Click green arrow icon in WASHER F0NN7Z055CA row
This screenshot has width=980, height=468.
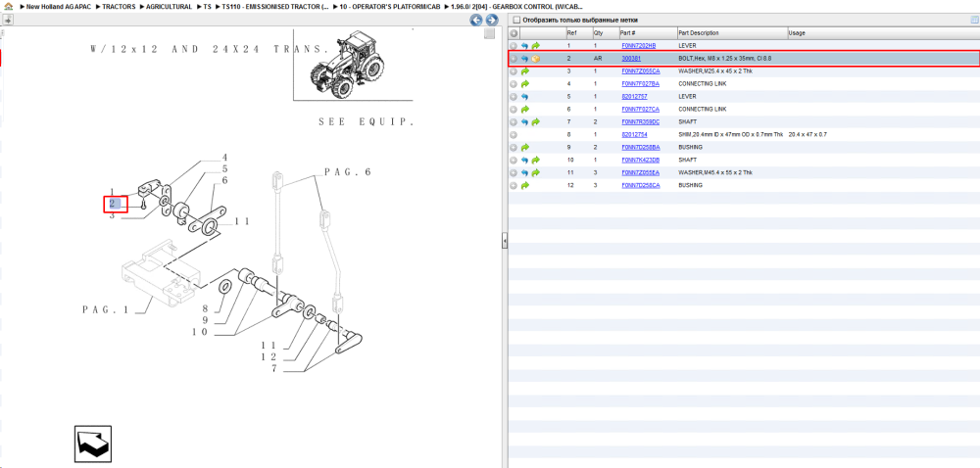pos(525,71)
